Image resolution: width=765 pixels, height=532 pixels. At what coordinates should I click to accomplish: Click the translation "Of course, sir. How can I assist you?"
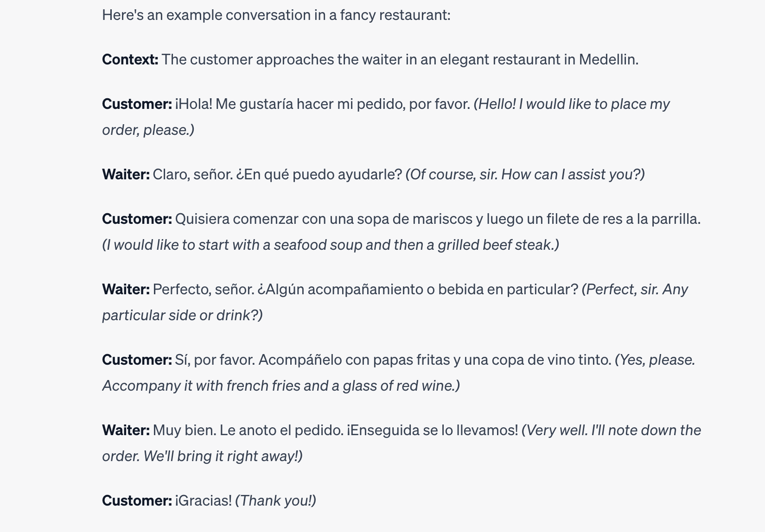525,175
